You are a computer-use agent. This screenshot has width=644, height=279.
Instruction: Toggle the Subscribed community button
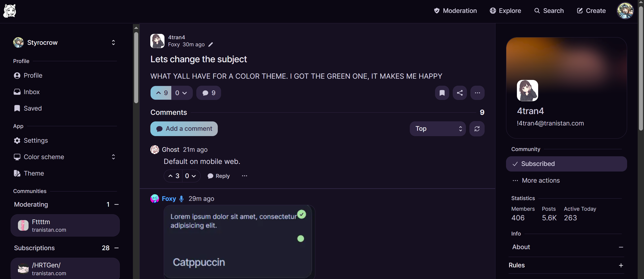click(566, 164)
